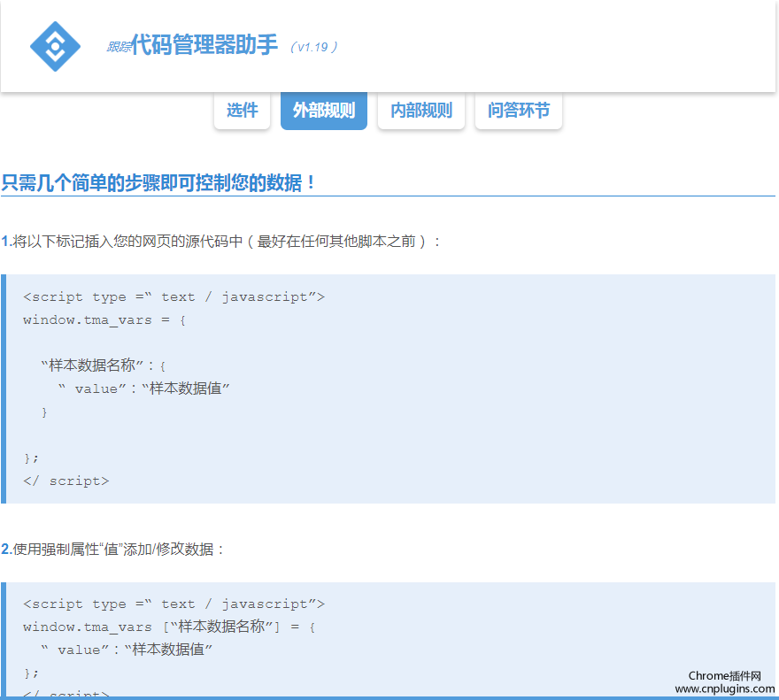Click the v1.19 version label
The height and width of the screenshot is (700, 779).
point(313,47)
